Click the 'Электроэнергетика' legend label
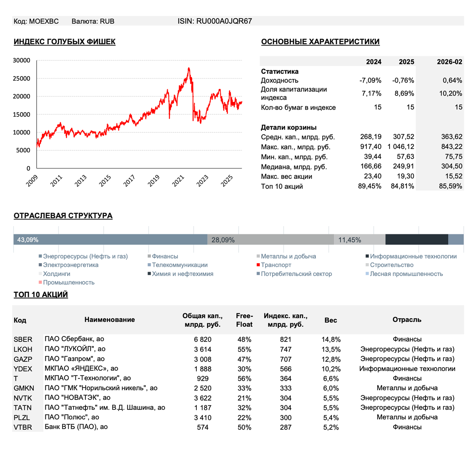 pyautogui.click(x=71, y=265)
